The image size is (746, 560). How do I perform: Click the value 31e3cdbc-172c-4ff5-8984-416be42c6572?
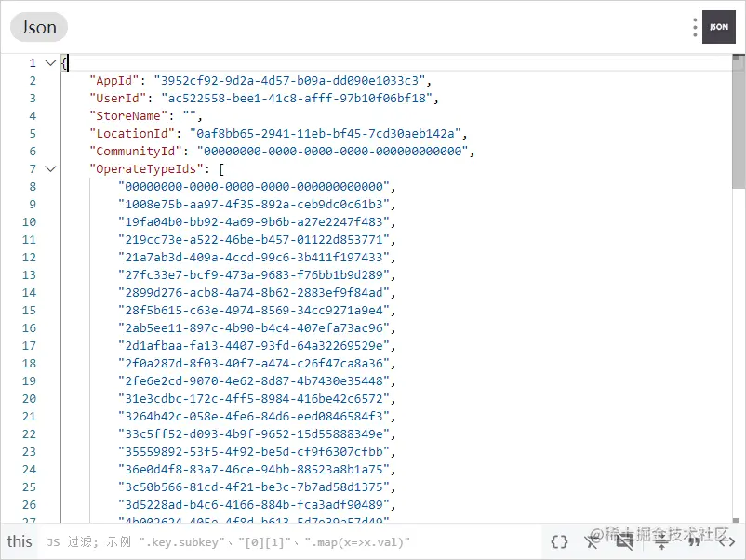[254, 399]
